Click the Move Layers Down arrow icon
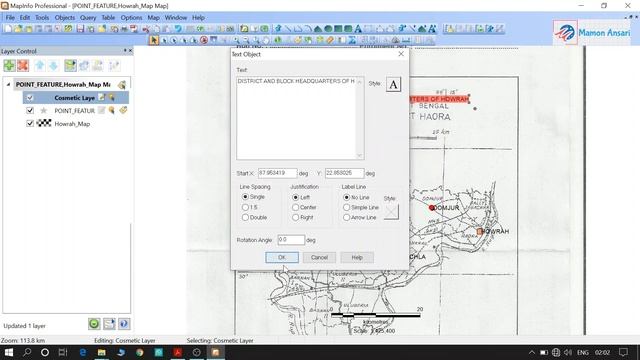 53,65
